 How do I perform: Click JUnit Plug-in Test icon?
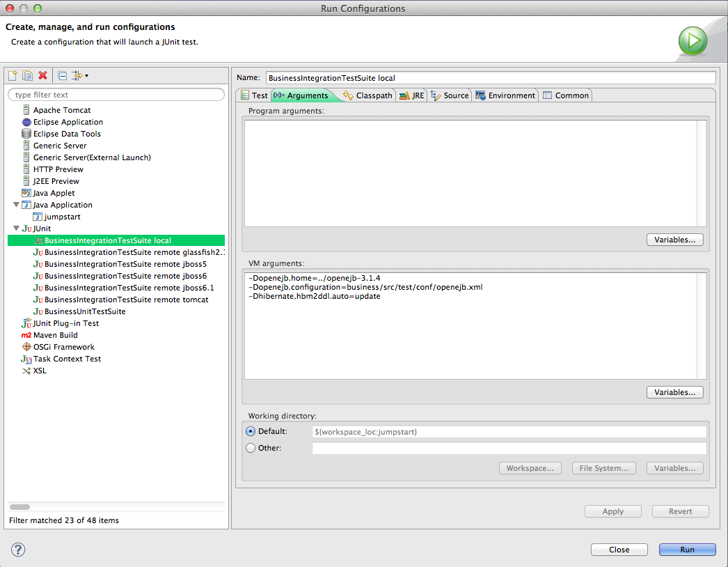(x=26, y=323)
